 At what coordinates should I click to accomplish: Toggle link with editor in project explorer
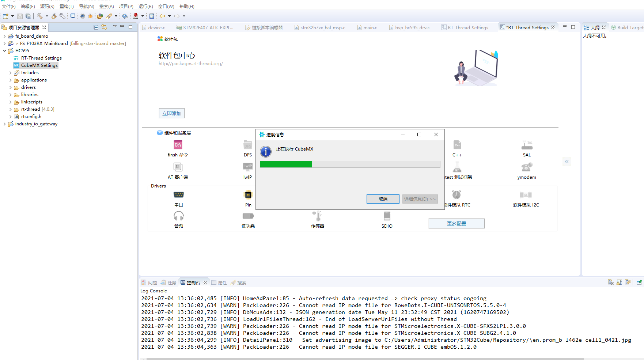[104, 27]
